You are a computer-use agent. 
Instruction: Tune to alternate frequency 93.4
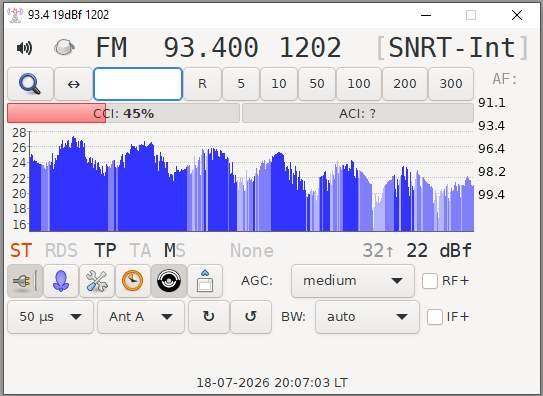click(x=491, y=126)
